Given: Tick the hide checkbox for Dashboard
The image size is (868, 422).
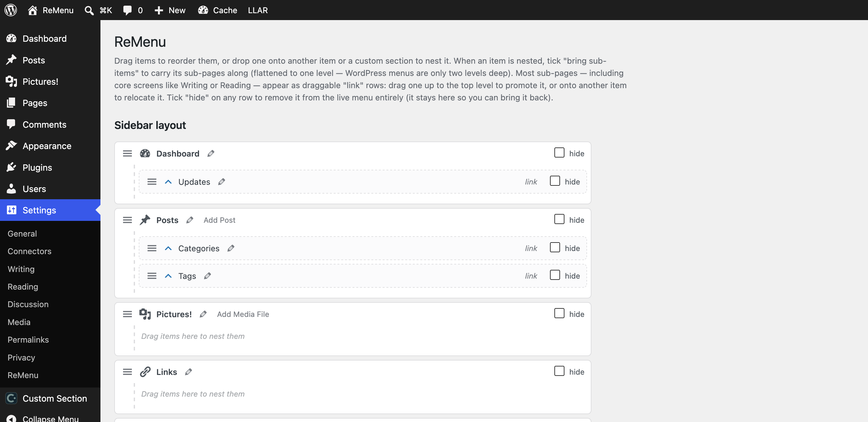Looking at the screenshot, I should pos(559,152).
